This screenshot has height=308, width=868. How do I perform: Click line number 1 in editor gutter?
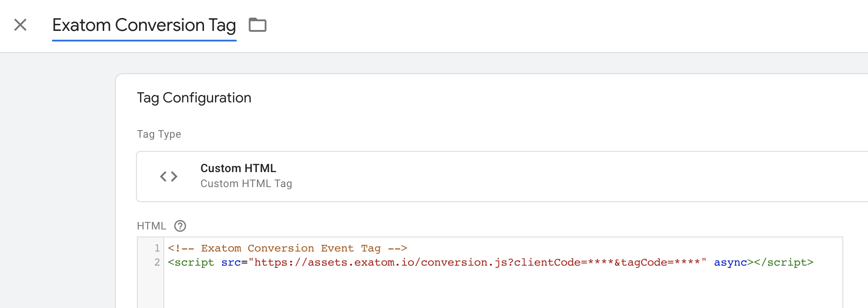pyautogui.click(x=157, y=248)
